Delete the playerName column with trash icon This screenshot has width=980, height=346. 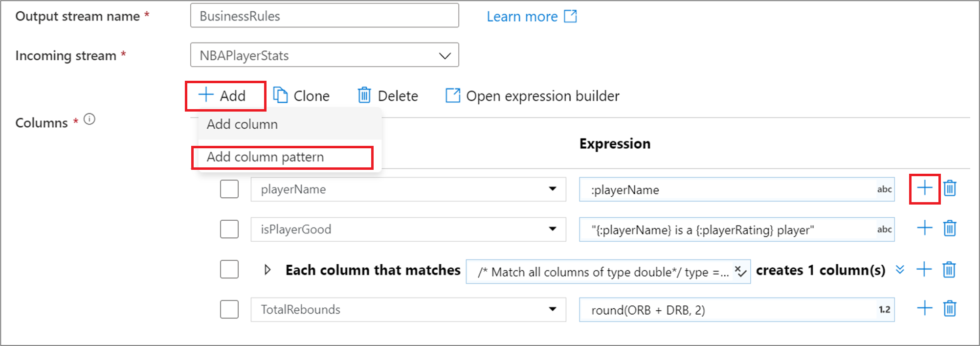coord(950,188)
